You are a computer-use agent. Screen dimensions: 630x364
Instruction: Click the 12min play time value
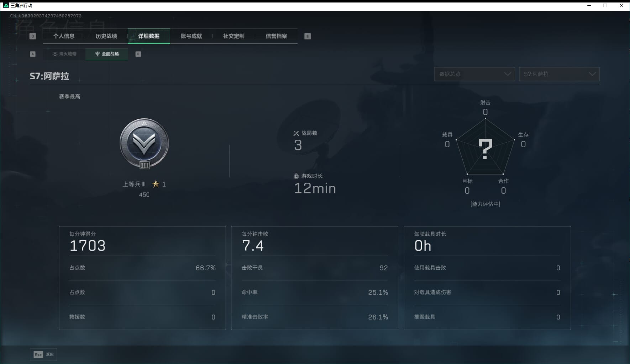tap(315, 188)
